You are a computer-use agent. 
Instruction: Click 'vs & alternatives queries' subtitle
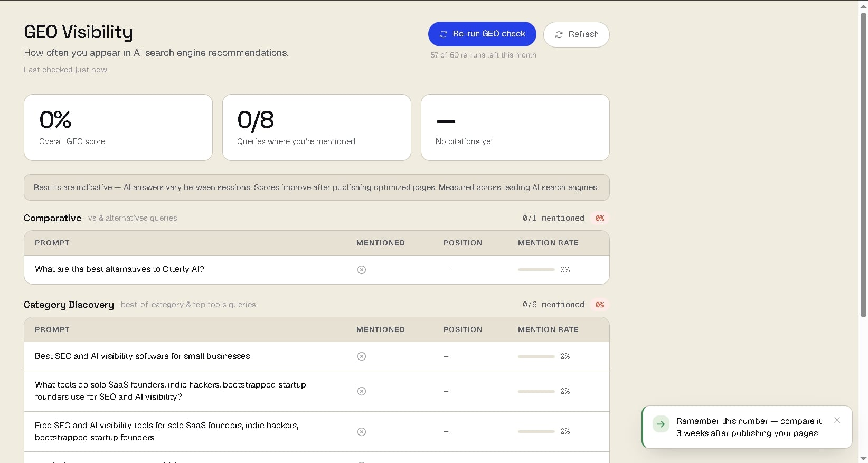133,218
